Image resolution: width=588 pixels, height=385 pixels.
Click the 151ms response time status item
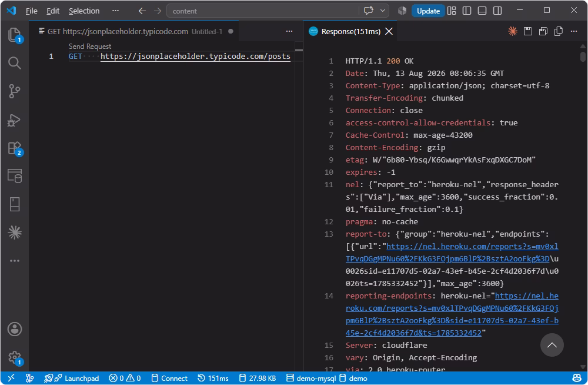point(213,378)
